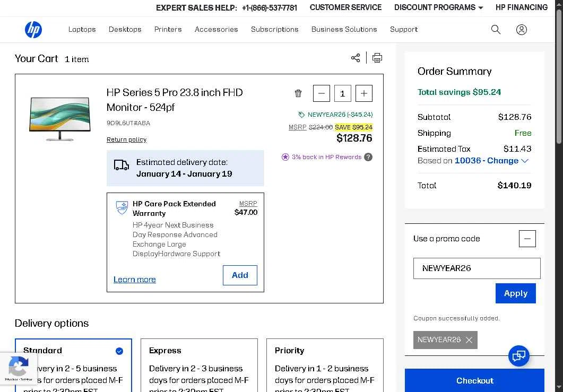Add the HP Care Pack warranty
This screenshot has width=563, height=392.
240,275
